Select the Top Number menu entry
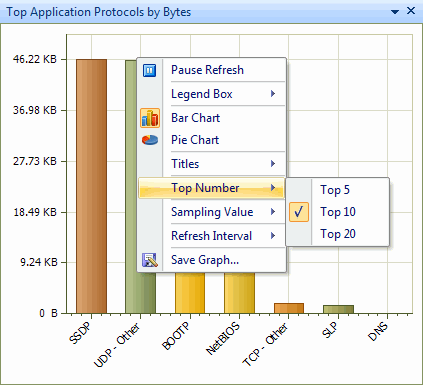 (211, 188)
